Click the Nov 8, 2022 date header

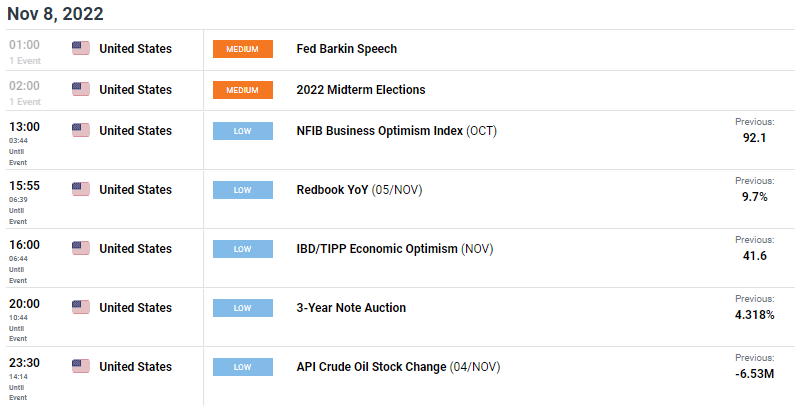click(55, 14)
